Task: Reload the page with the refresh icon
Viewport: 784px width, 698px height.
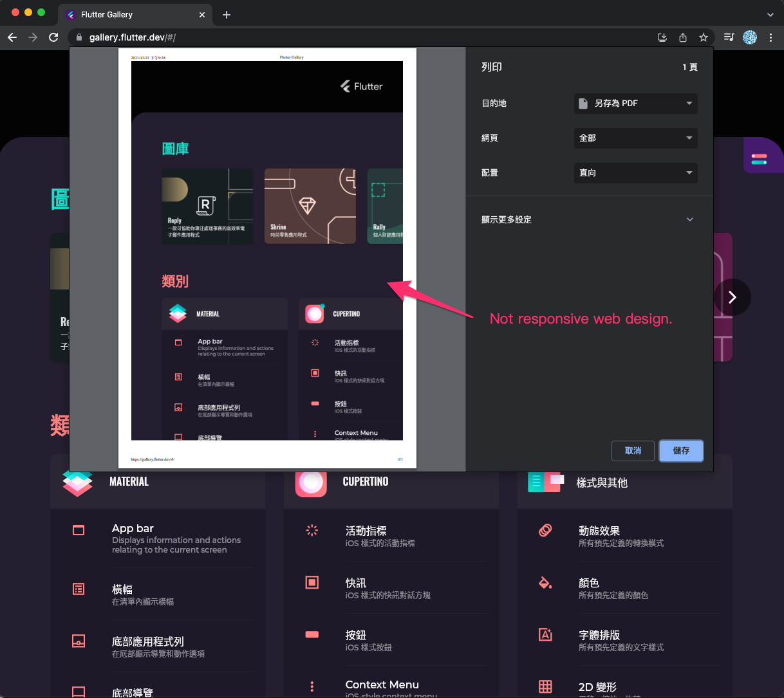Action: click(x=53, y=37)
